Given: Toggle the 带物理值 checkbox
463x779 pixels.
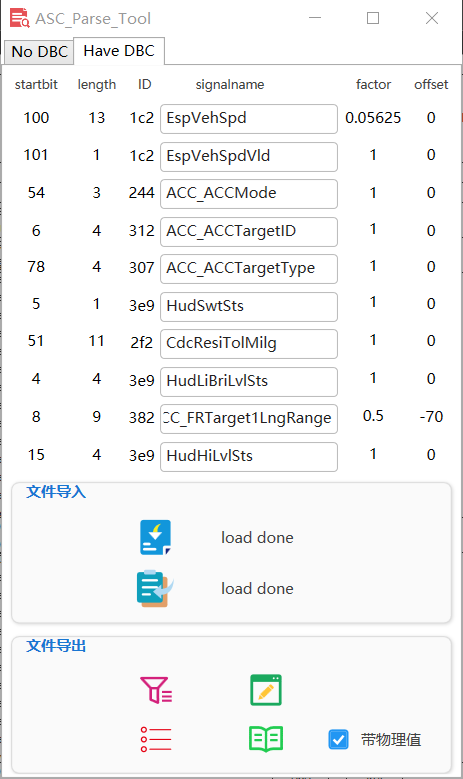Looking at the screenshot, I should click(338, 739).
